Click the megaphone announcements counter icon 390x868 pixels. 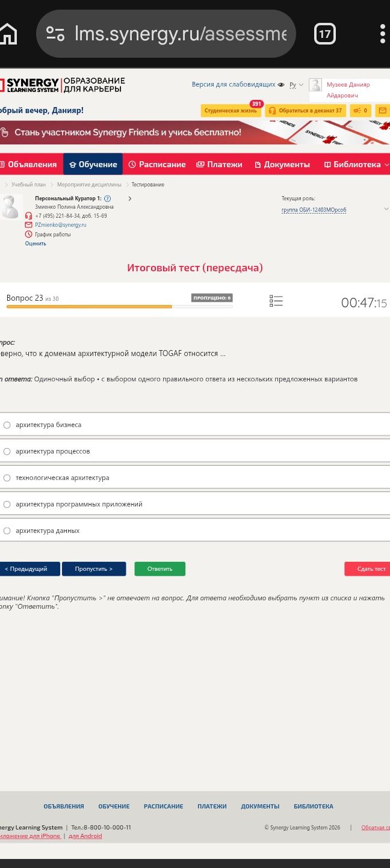point(361,111)
